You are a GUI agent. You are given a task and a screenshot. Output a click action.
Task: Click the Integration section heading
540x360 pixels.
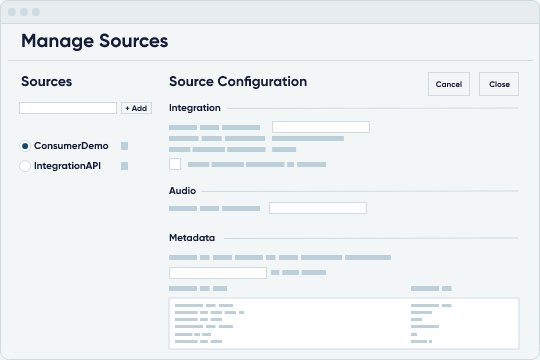pyautogui.click(x=195, y=108)
